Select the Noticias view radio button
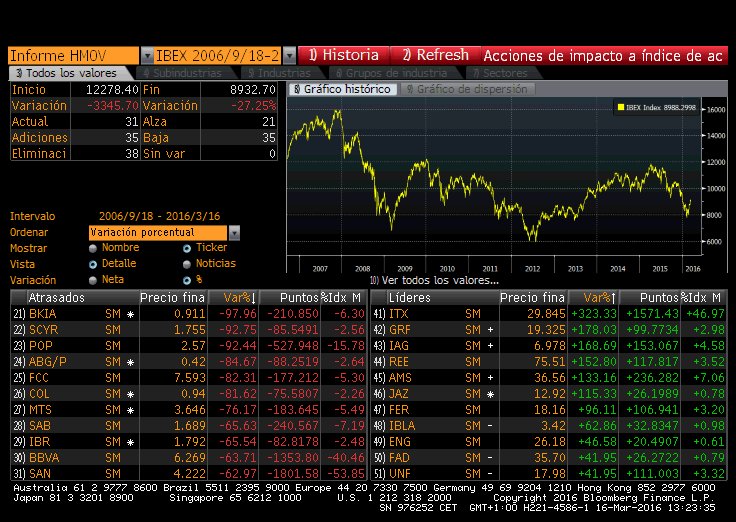The height and width of the screenshot is (522, 736). point(187,264)
